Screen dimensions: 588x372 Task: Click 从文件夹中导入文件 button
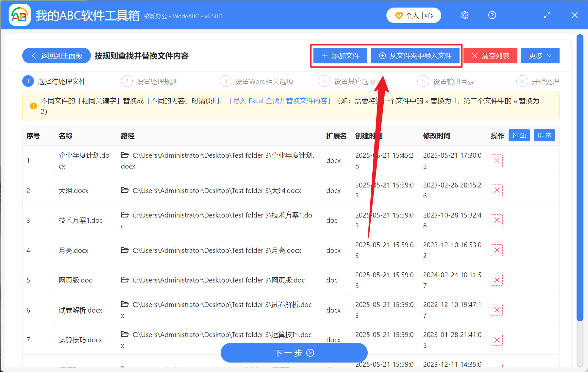pos(416,56)
